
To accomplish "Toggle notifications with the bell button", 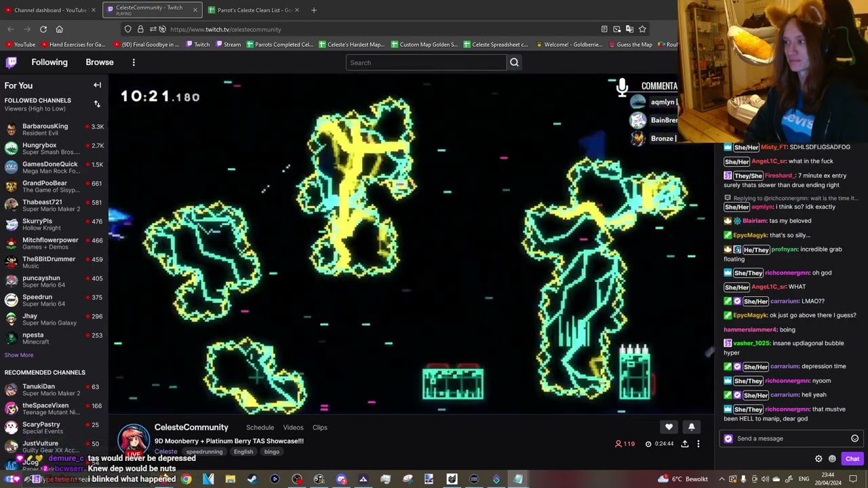I will tap(691, 427).
